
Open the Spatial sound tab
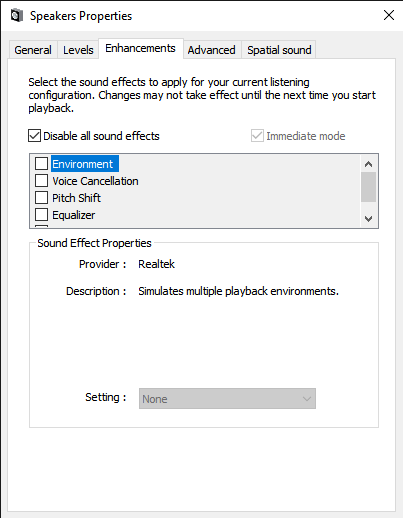coord(279,50)
